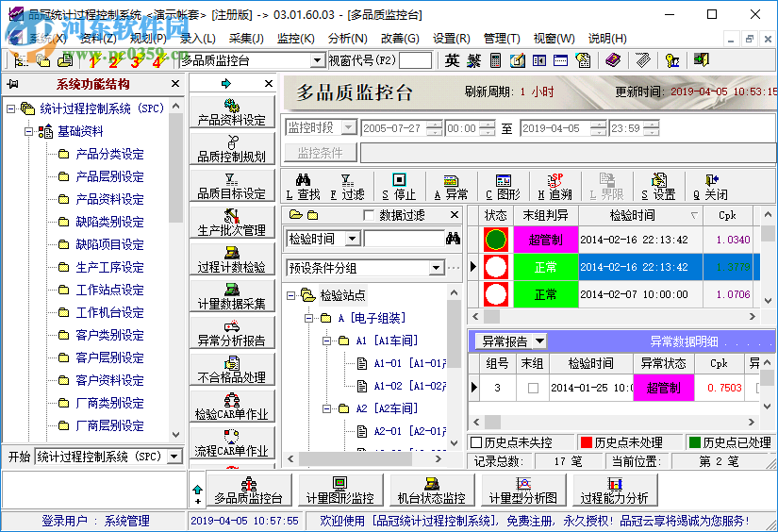Click the 异常 toolbar button
Viewport: 778px width, 532px height.
pyautogui.click(x=451, y=187)
